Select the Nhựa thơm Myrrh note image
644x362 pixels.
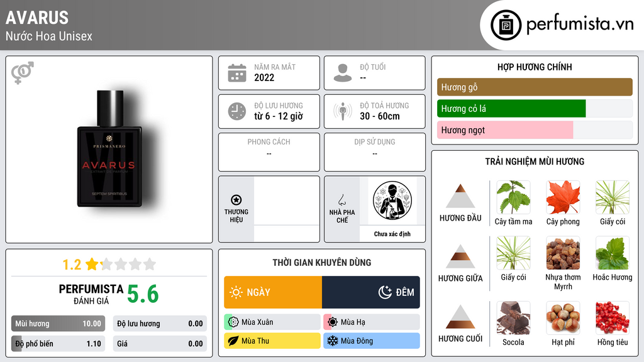pyautogui.click(x=563, y=253)
